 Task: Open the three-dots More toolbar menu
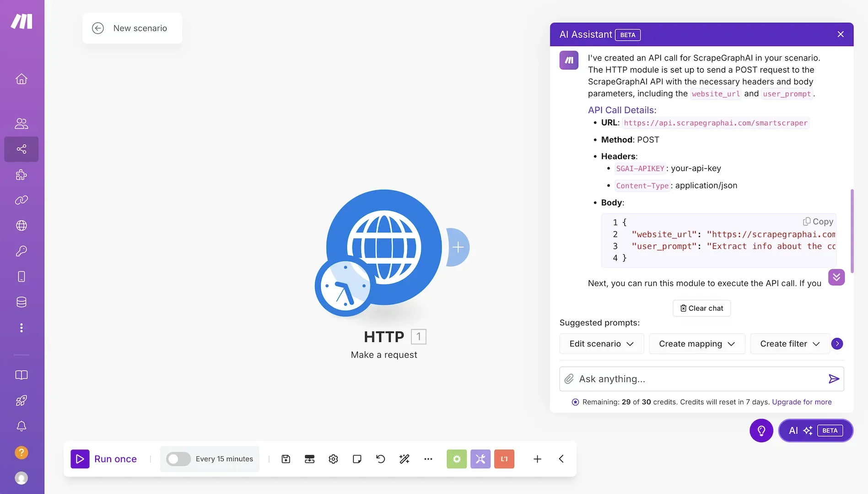pos(428,459)
